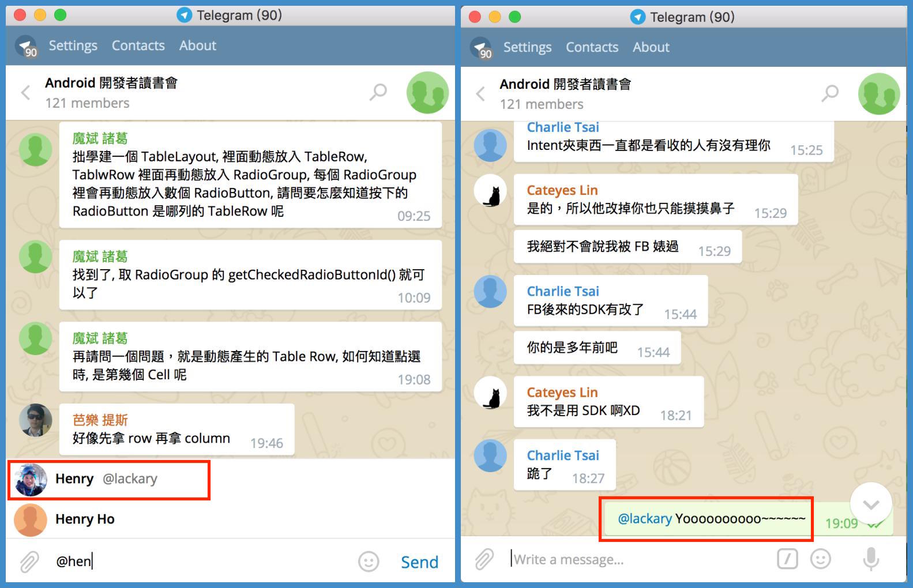Open bot commands slash icon
Viewport: 913px width, 588px height.
pyautogui.click(x=787, y=559)
